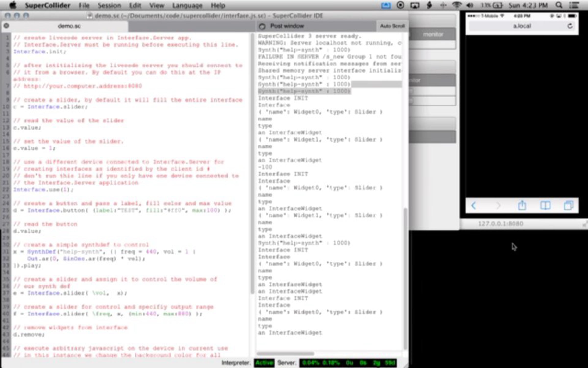The image size is (588, 368).
Task: Click the comment "// http://your.computer.address:8080"
Action: click(78, 86)
